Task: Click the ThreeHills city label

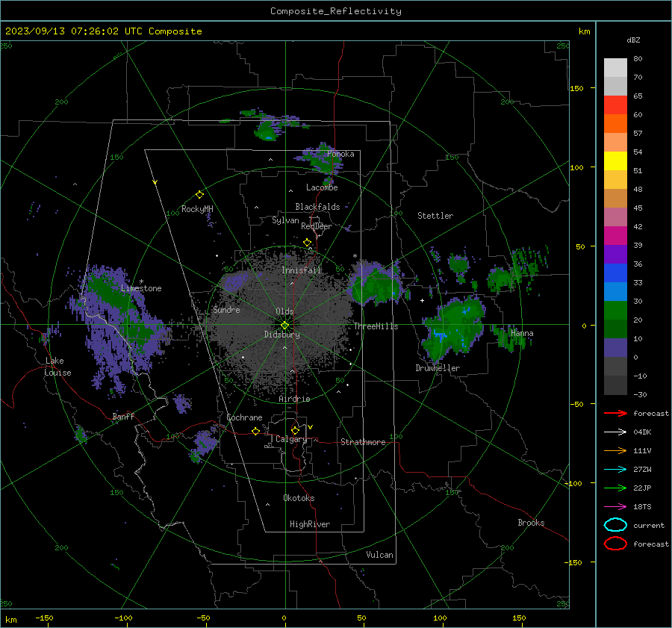Action: [376, 326]
